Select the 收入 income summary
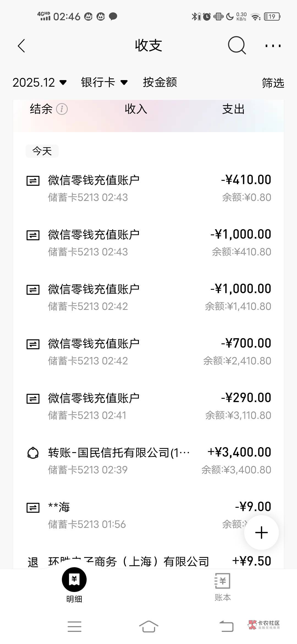The height and width of the screenshot is (644, 297). [136, 109]
